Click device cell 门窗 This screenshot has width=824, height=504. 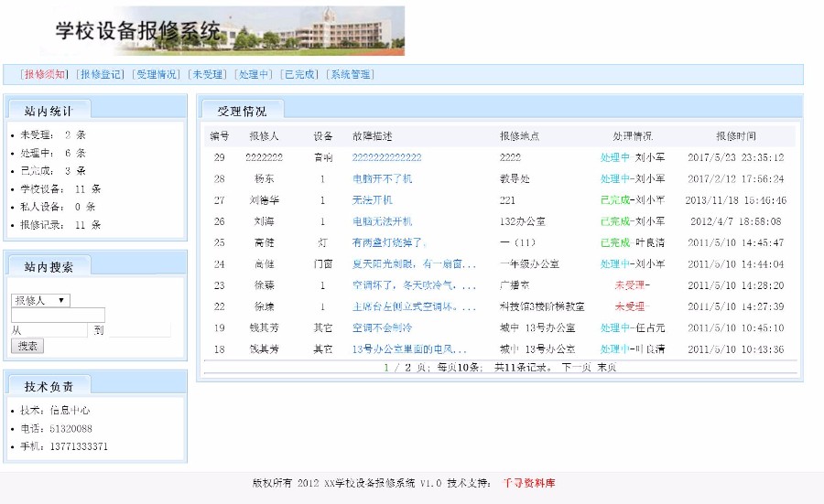click(322, 264)
